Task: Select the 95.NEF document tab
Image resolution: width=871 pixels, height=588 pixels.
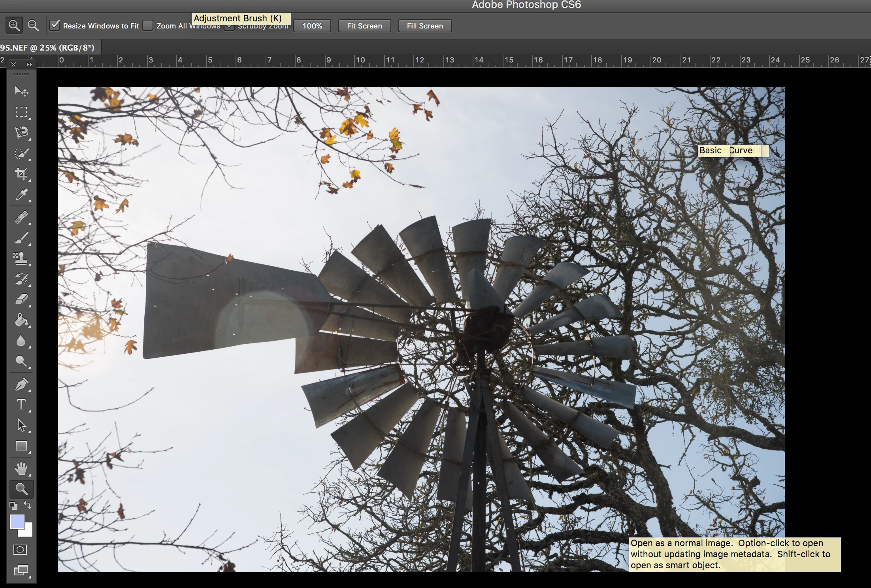Action: coord(47,48)
